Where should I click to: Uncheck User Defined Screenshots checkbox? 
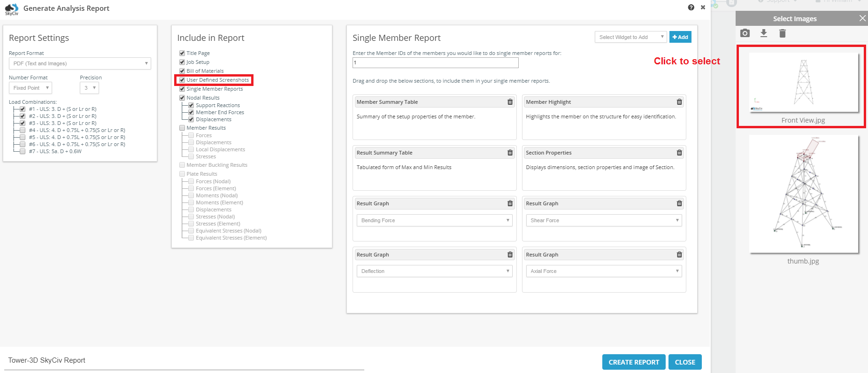click(x=182, y=80)
